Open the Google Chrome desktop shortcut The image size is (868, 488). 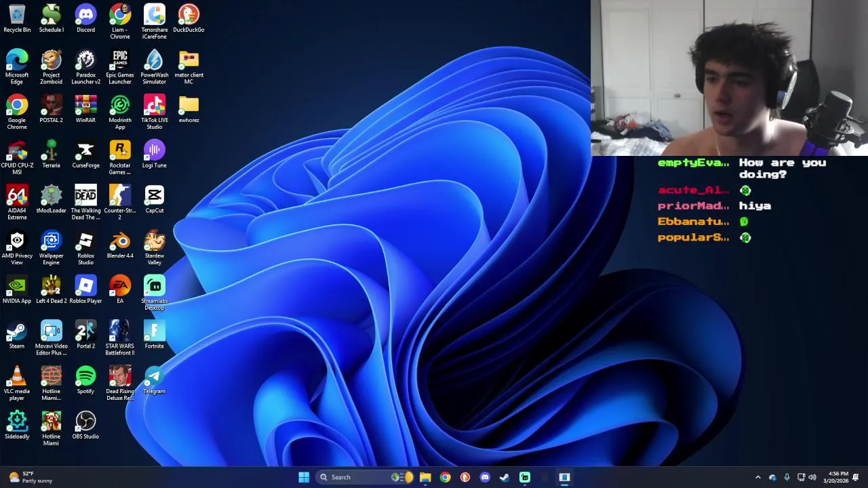click(17, 113)
